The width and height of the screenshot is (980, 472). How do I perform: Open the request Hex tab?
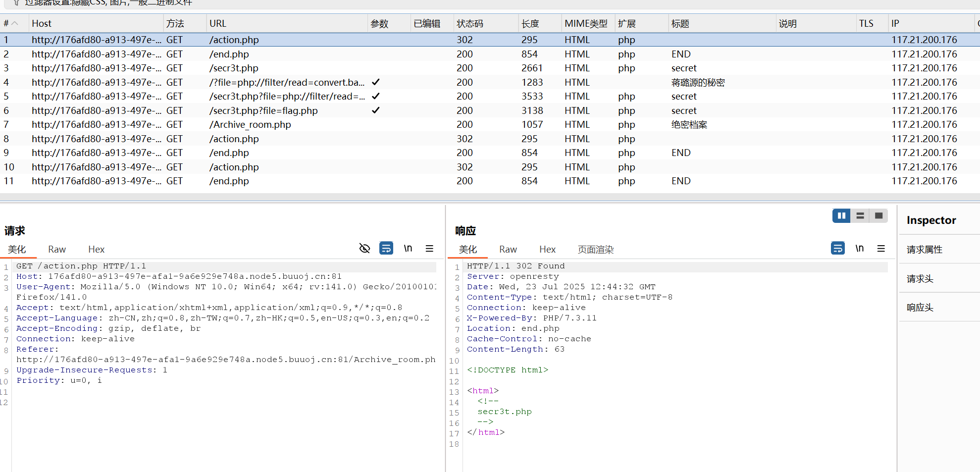tap(97, 250)
